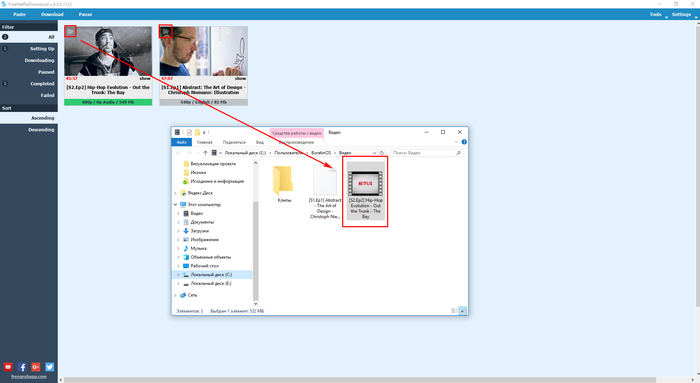Remove Abstract Art of Design card with its X
This screenshot has height=383, width=700.
pos(241,31)
